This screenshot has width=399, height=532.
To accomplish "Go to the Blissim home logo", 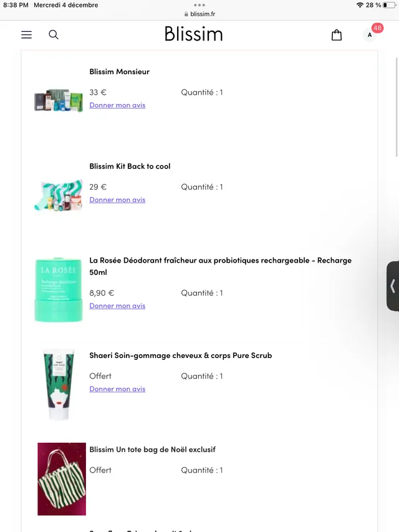I will 193,34.
